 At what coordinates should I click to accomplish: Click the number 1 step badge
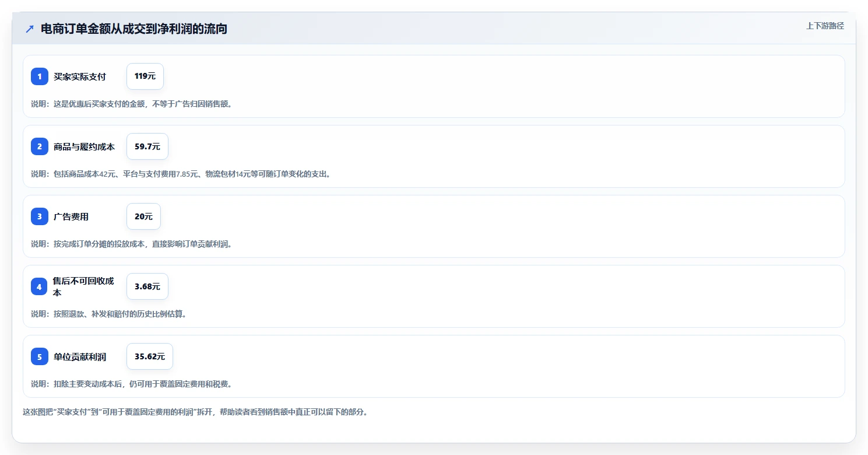click(40, 76)
